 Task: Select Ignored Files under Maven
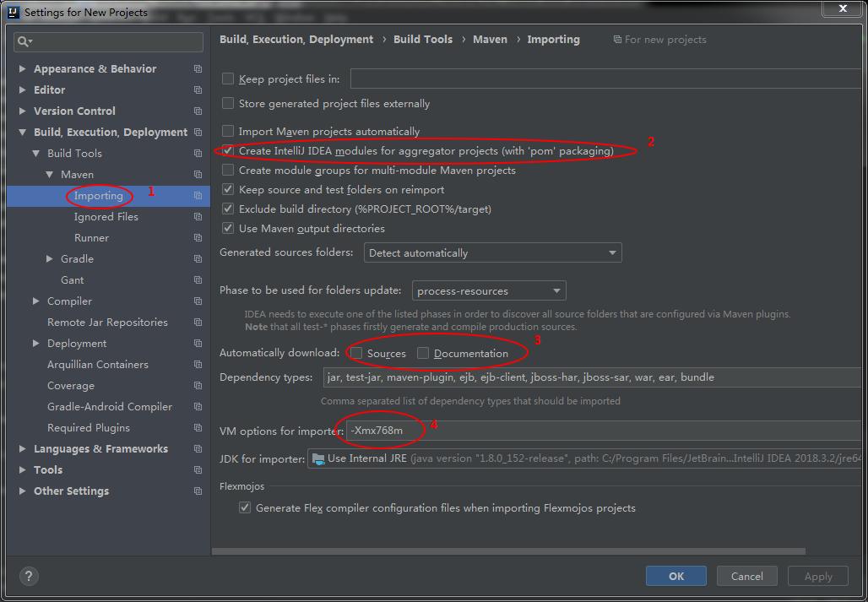(106, 216)
